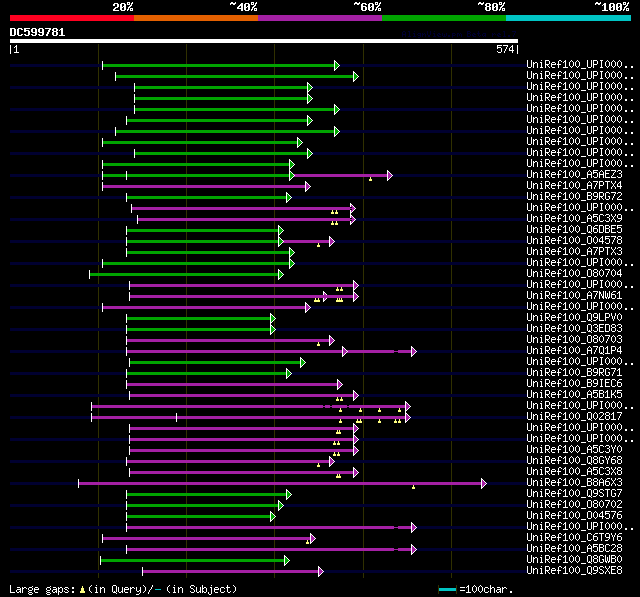
Task: Click the arrowhead ending the UniRef100_A7Q1P4 alignment
Action: pyautogui.click(x=414, y=351)
